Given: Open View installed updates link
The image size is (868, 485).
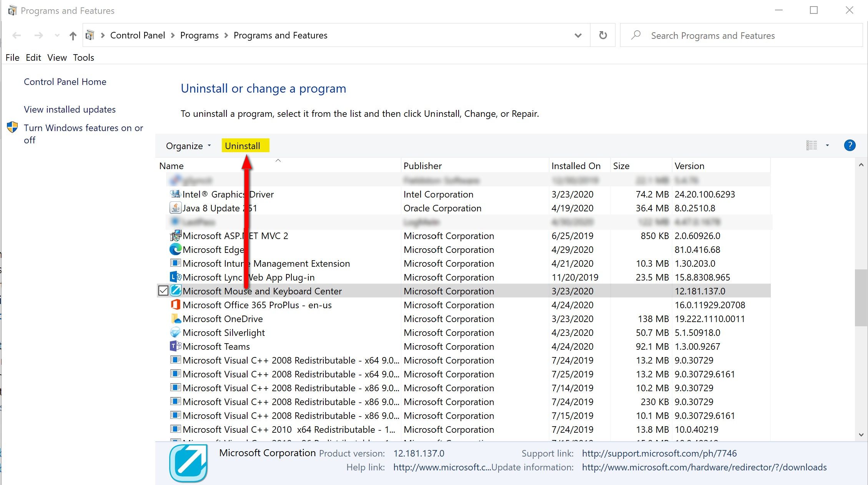Looking at the screenshot, I should tap(70, 110).
